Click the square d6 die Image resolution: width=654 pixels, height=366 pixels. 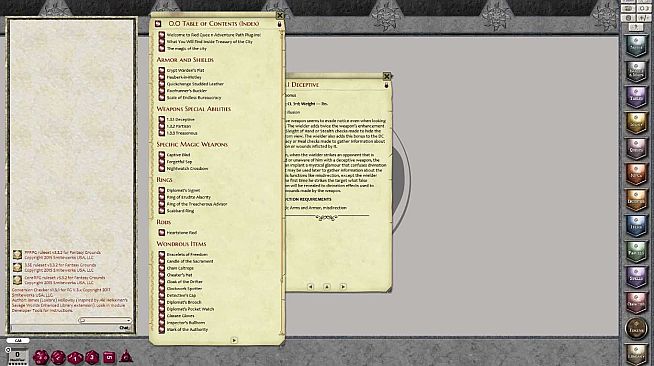[109, 357]
